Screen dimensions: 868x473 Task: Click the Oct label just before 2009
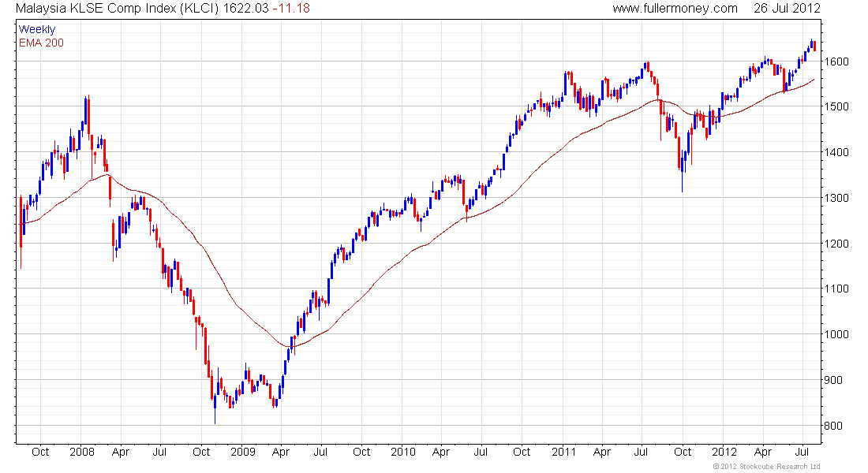tap(201, 452)
